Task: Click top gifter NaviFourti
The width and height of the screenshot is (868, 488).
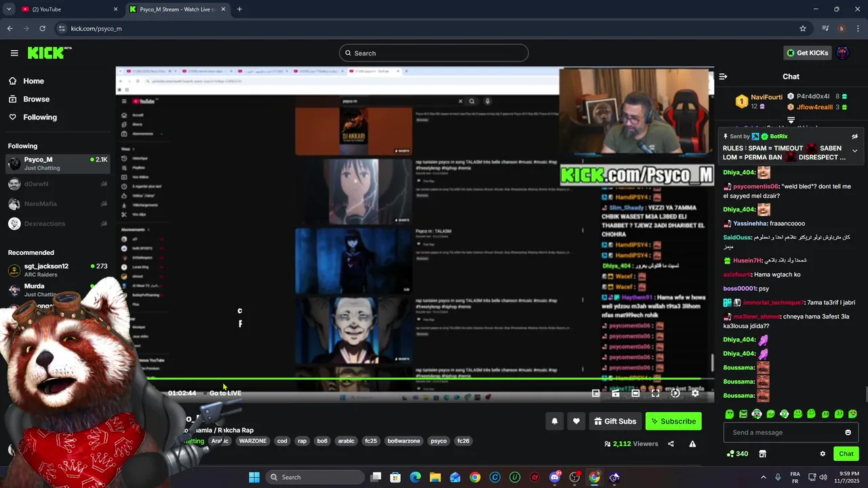Action: [766, 98]
